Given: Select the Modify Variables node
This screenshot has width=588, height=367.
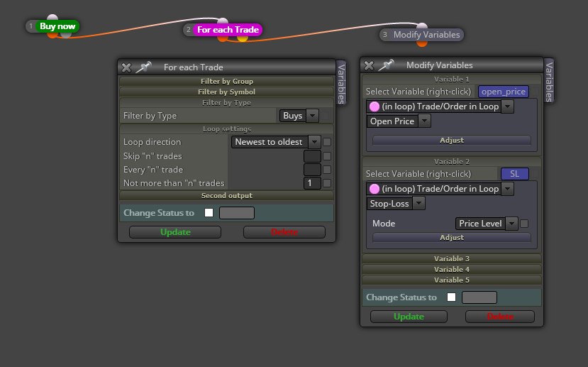Looking at the screenshot, I should 426,35.
